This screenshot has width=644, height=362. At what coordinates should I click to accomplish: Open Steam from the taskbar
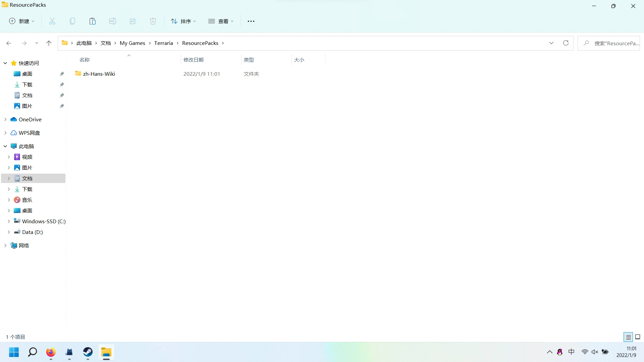click(88, 352)
